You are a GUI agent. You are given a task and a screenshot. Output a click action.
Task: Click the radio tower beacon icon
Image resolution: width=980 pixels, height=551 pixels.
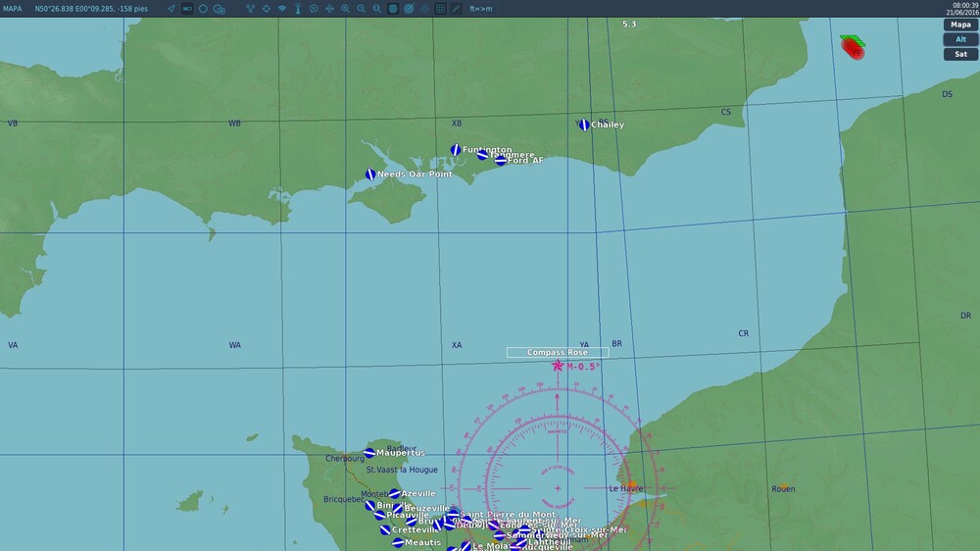[x=298, y=9]
